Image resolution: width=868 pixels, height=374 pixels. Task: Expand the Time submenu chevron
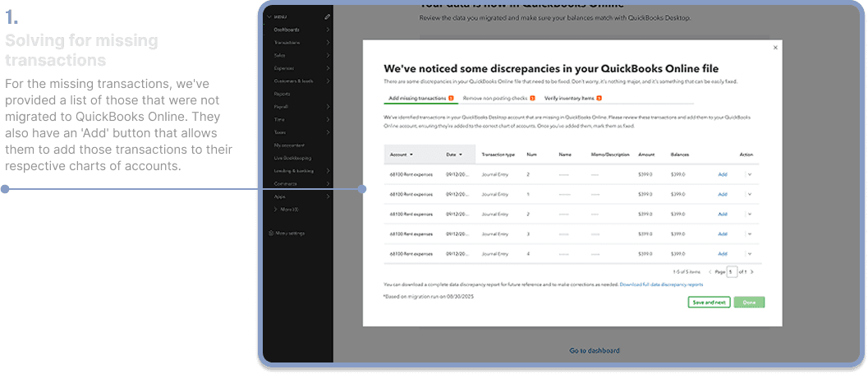(328, 119)
